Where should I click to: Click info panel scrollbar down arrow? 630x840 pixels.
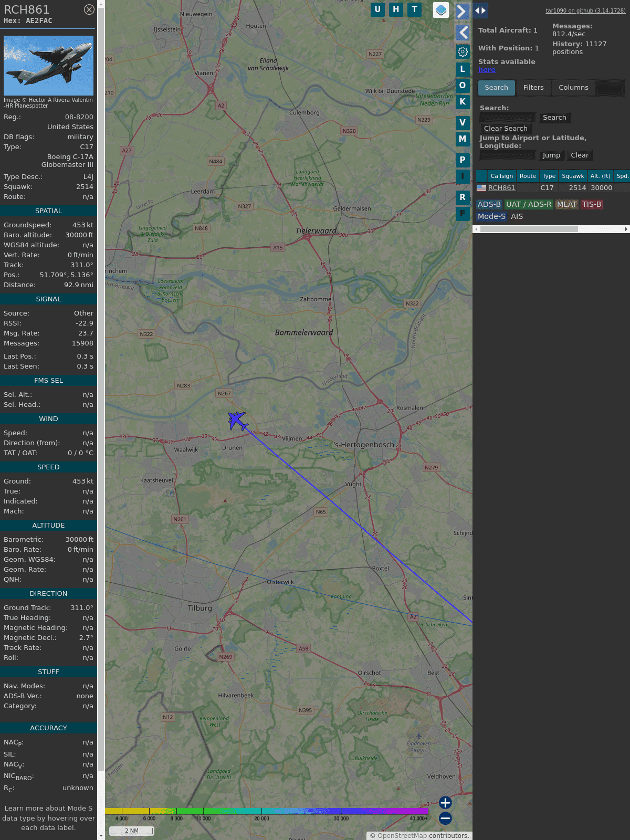[101, 836]
